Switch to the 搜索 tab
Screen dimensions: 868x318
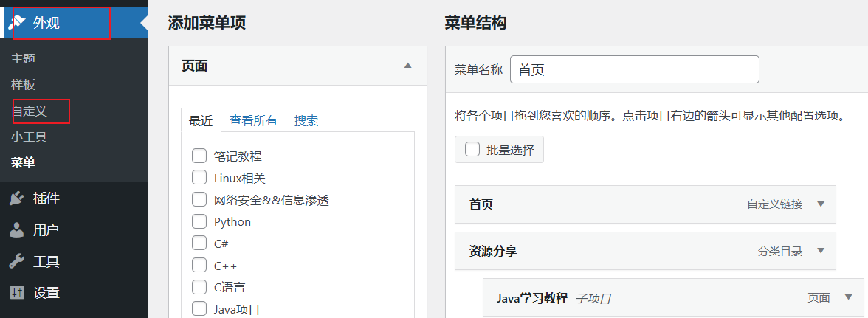[x=306, y=121]
